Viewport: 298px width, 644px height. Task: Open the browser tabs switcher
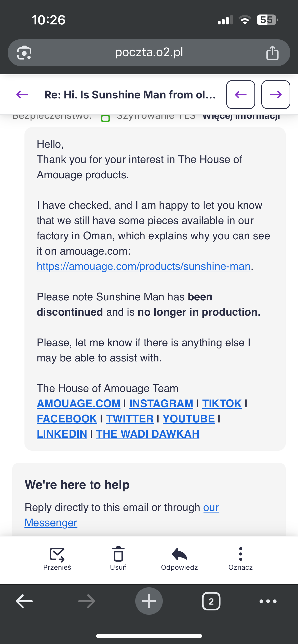point(211,601)
